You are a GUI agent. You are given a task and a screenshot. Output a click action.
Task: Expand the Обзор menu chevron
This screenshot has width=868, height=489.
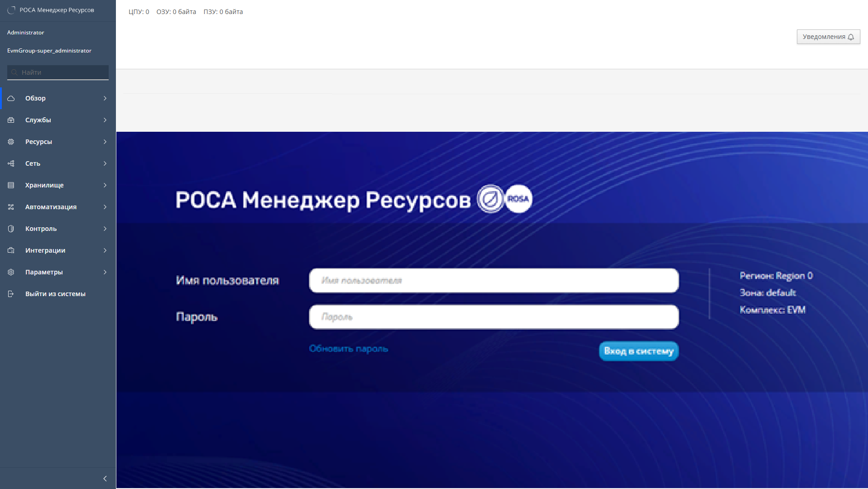105,98
